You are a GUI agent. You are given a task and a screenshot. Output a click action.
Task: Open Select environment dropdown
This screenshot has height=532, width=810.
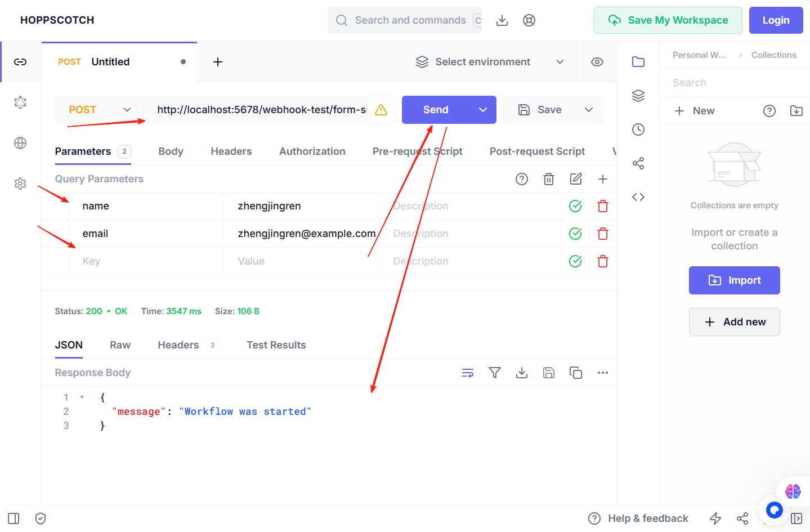coord(489,62)
